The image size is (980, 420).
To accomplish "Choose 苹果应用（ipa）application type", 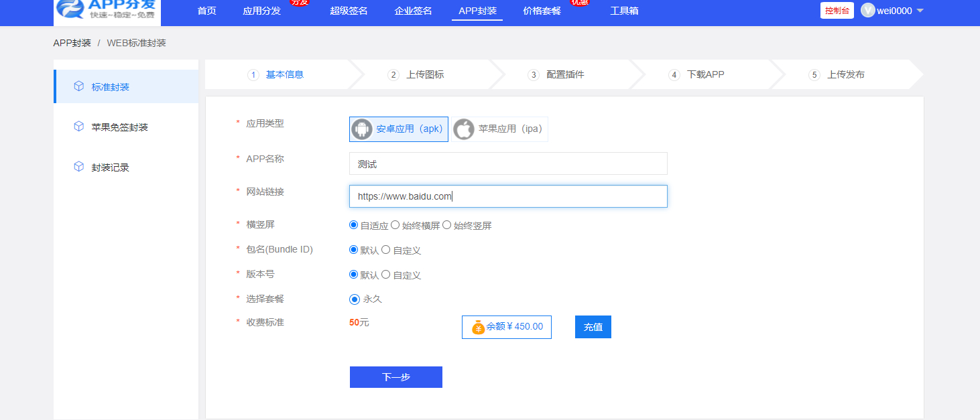I will pyautogui.click(x=499, y=129).
